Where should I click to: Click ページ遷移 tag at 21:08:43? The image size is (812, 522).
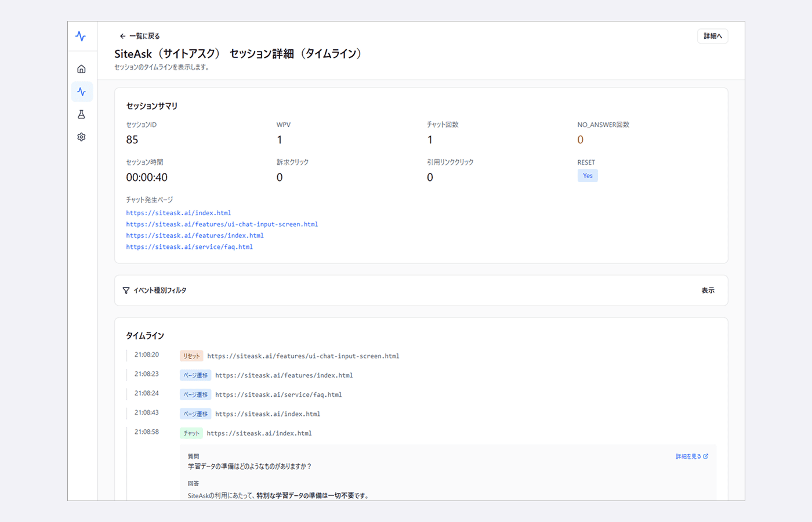click(195, 414)
